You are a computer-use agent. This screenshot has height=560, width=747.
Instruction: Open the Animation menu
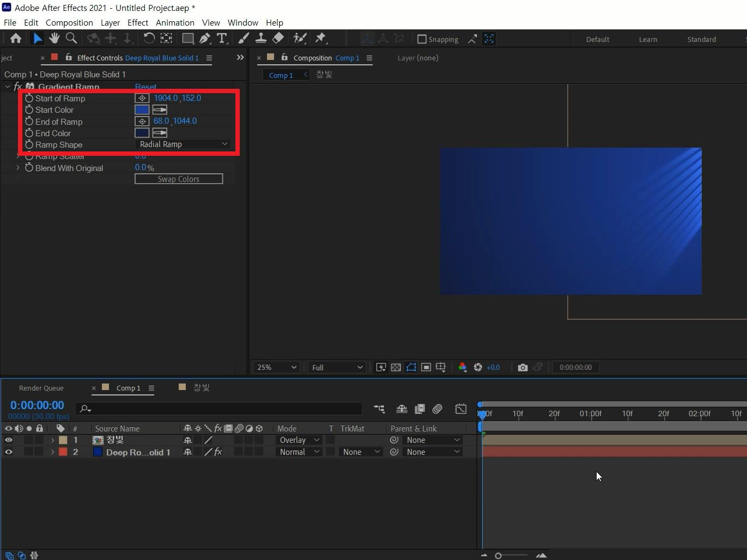pos(175,22)
